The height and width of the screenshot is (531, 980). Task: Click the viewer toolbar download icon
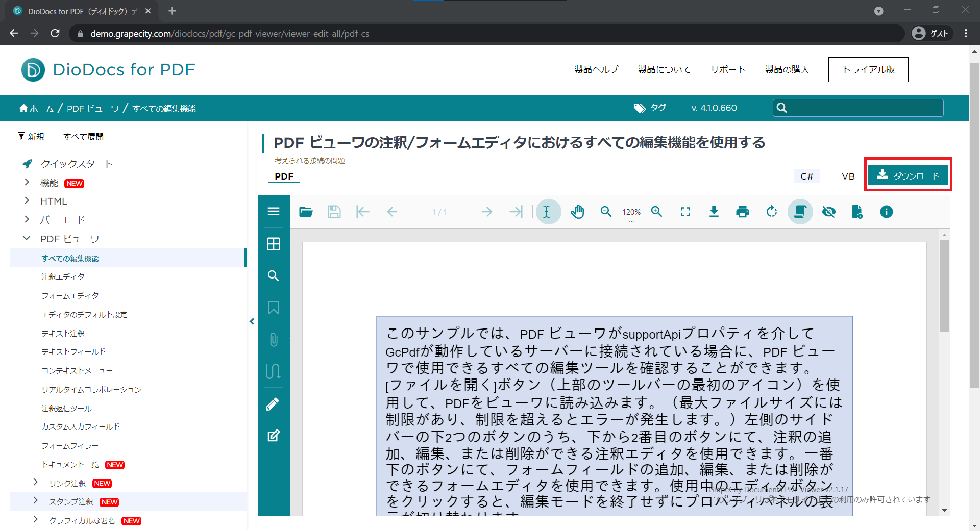(714, 212)
